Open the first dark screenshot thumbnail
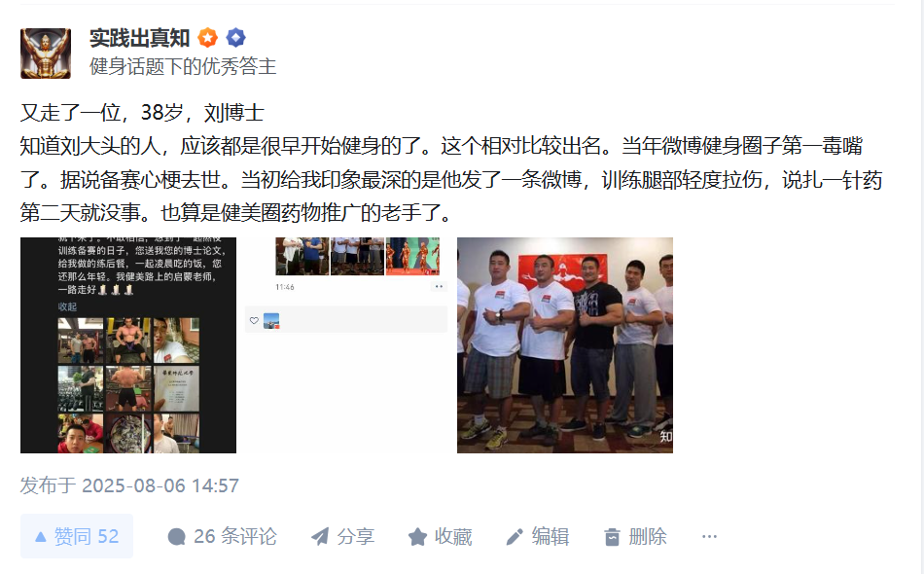924x574 pixels. [x=128, y=345]
